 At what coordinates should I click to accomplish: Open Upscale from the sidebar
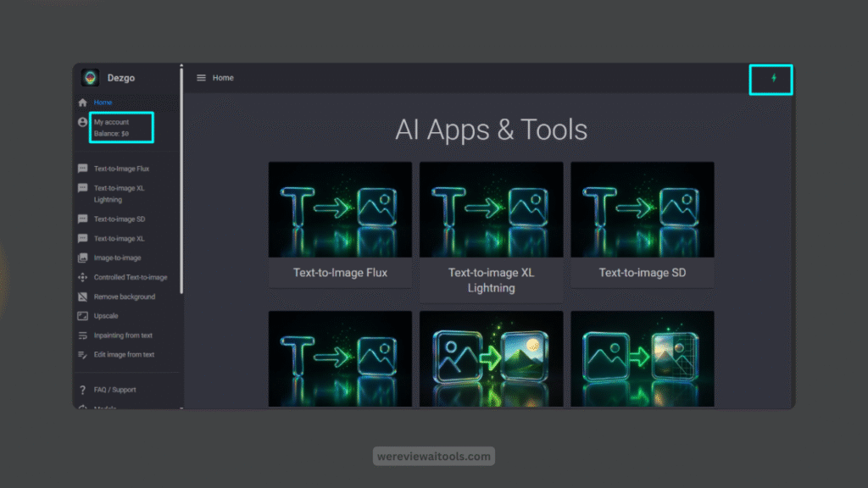[106, 316]
